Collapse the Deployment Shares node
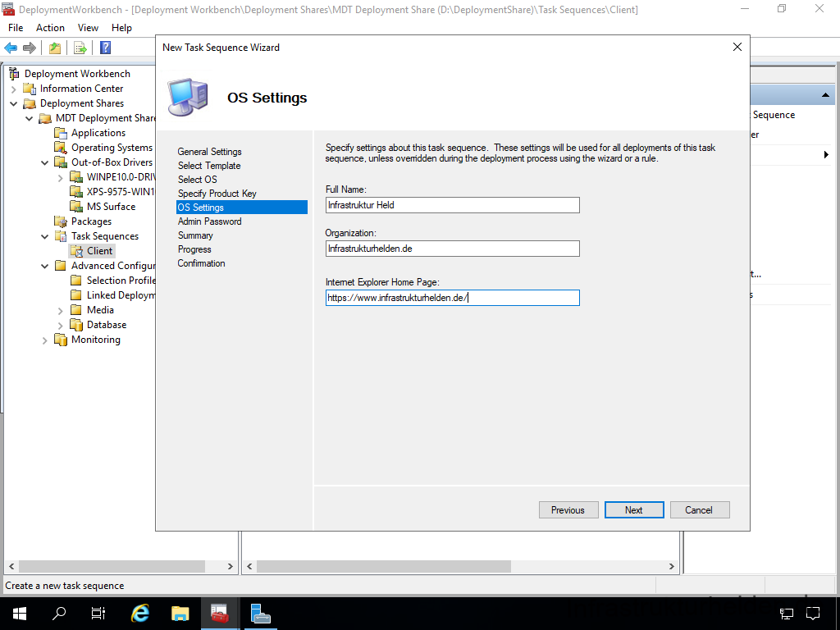This screenshot has width=840, height=630. (x=14, y=103)
